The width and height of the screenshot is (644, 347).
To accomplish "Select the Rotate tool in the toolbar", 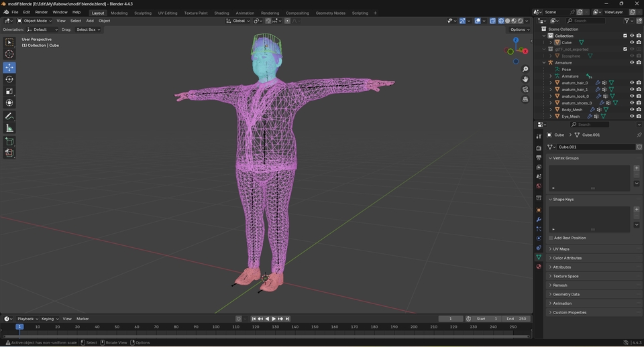I will (x=9, y=79).
